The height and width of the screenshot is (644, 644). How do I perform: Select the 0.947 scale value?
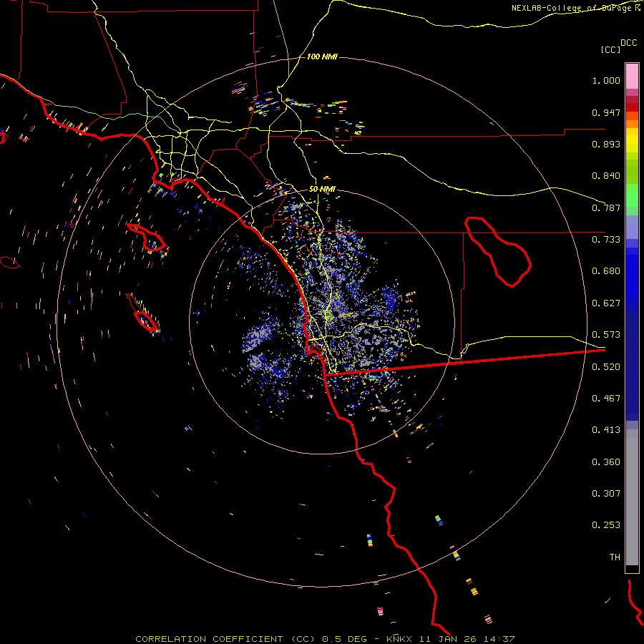coord(606,112)
